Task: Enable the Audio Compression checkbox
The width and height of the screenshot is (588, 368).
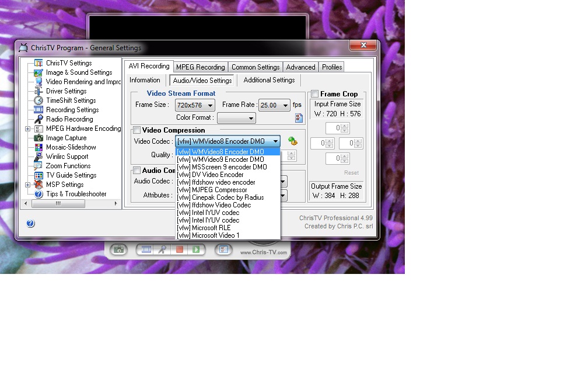Action: (137, 171)
